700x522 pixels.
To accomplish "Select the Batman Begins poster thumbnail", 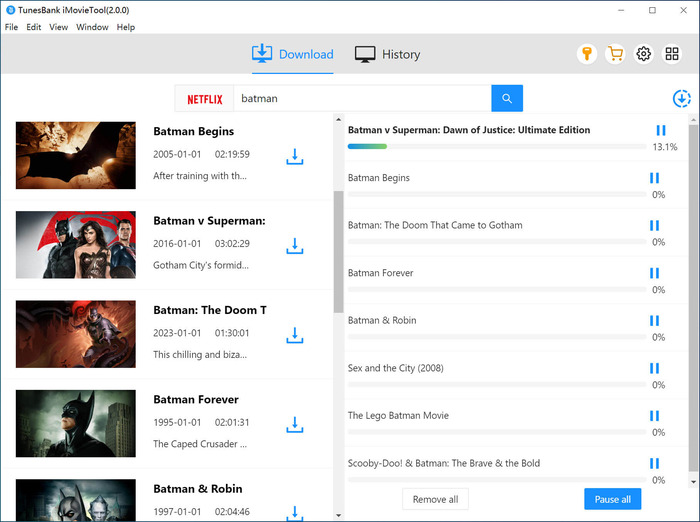I will tap(76, 155).
